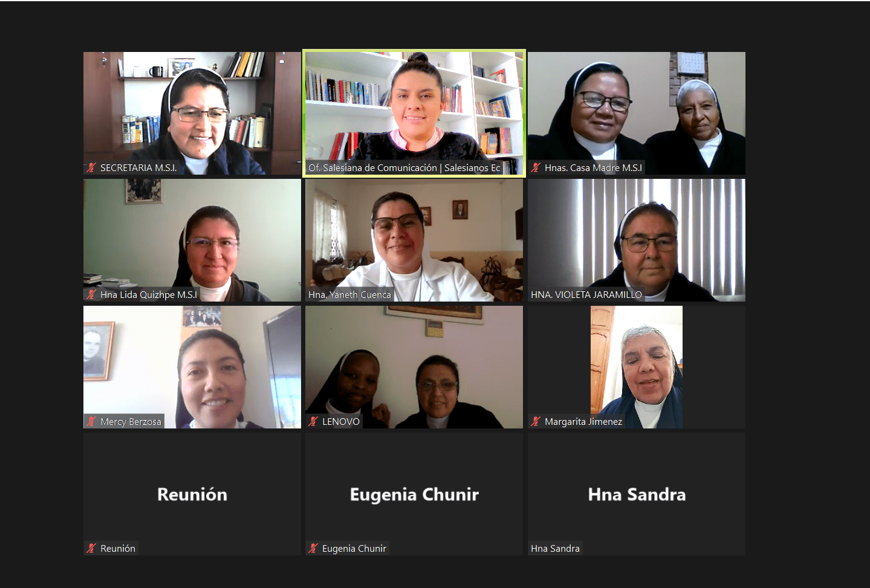This screenshot has height=588, width=870.
Task: Click muted mic icon beside Hnas. Casa Madre M.S.I
Action: point(536,168)
